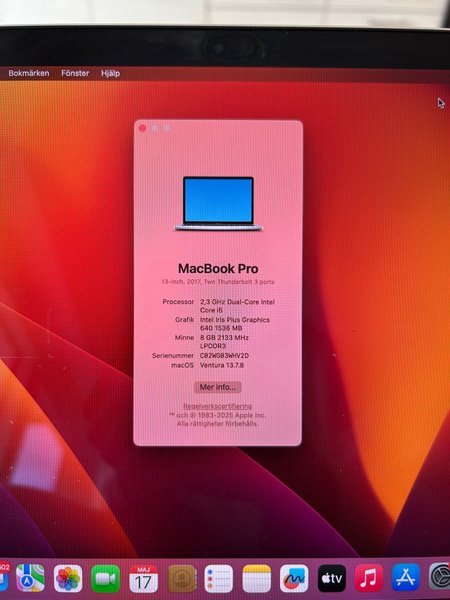Launch Photos from the Dock
450x600 pixels.
(x=68, y=578)
